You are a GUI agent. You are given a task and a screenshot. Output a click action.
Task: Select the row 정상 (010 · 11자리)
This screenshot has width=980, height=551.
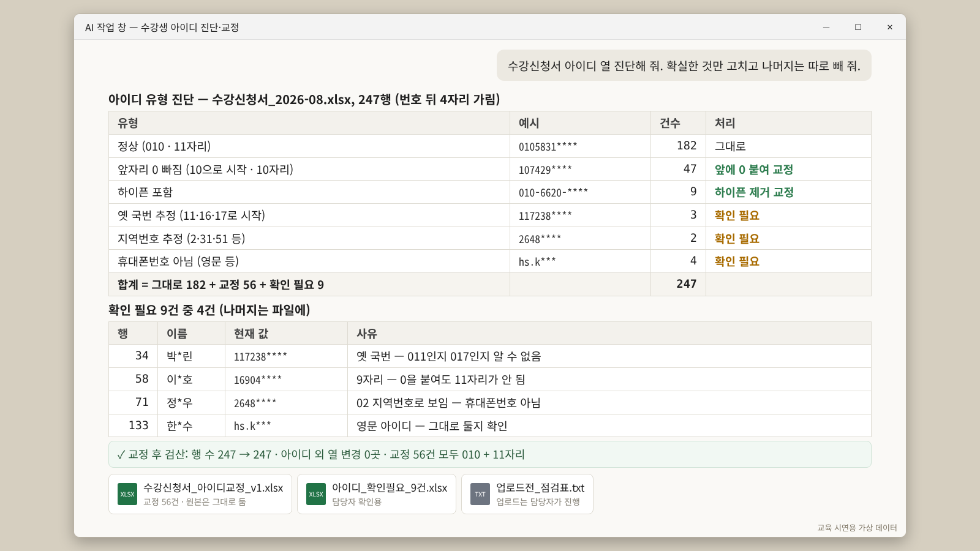click(490, 146)
